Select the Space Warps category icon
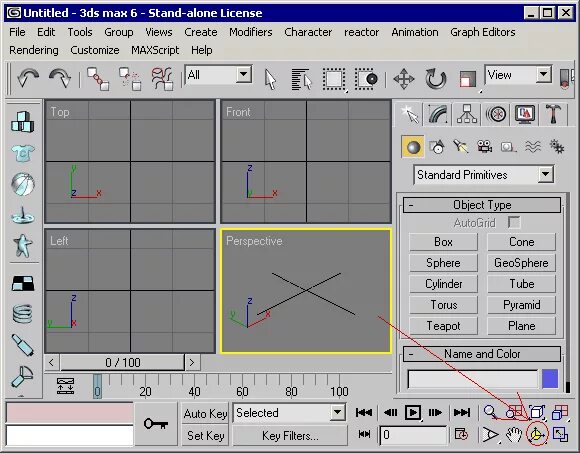 click(533, 147)
